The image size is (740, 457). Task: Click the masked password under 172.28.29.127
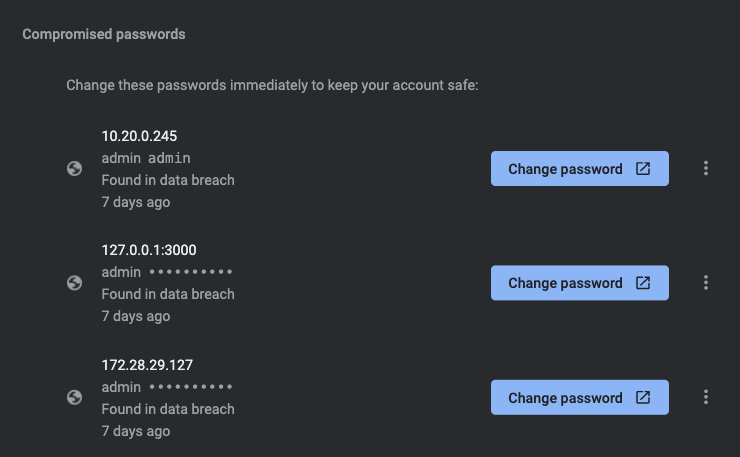click(x=190, y=386)
